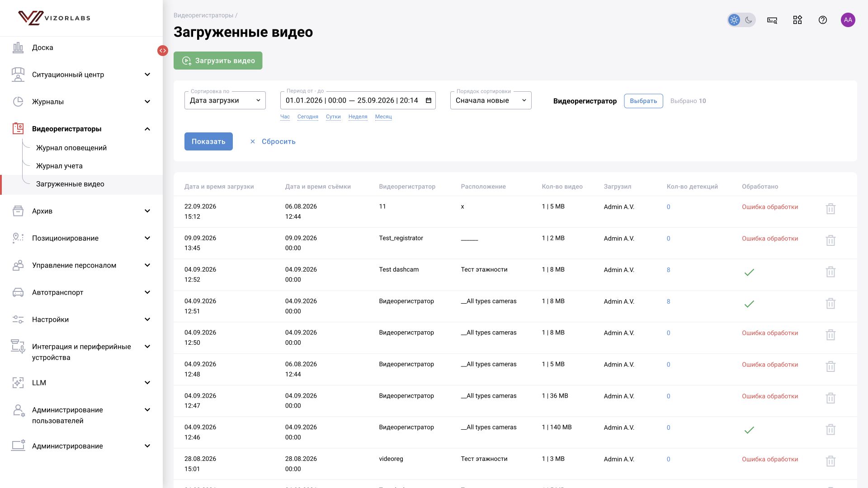Delete the Test_registrator row via trash icon
The image size is (868, 488).
click(830, 240)
